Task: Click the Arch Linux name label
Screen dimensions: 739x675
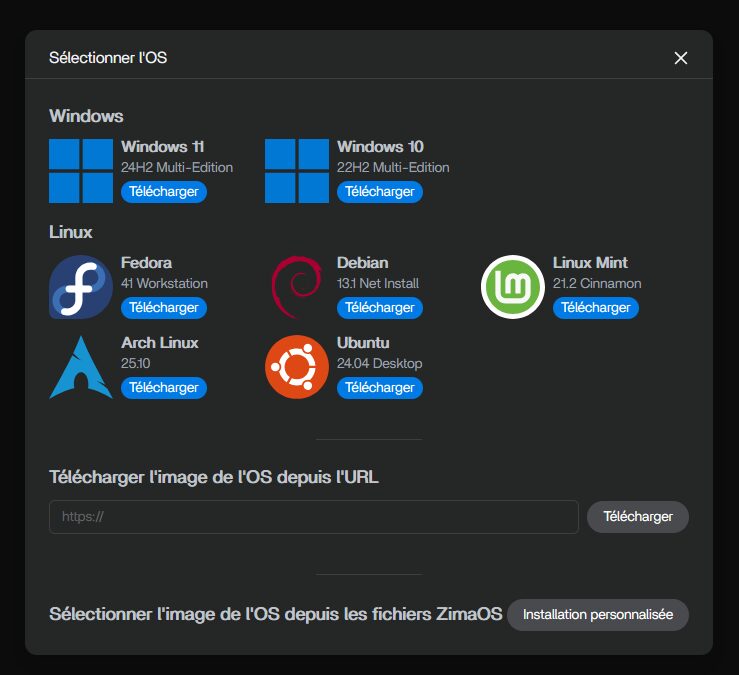Action: click(x=160, y=343)
